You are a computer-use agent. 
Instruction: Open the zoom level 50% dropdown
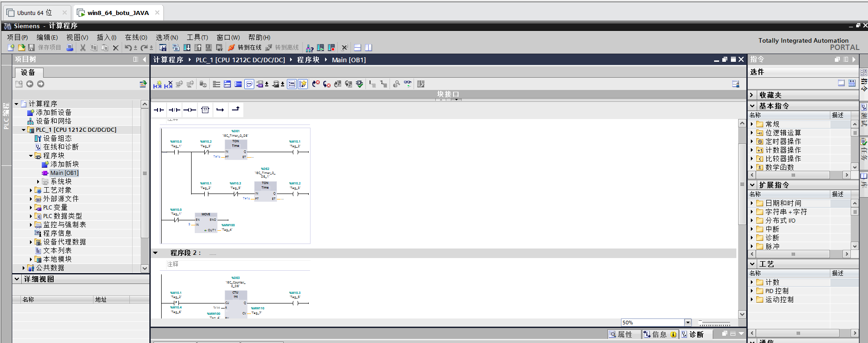(688, 323)
